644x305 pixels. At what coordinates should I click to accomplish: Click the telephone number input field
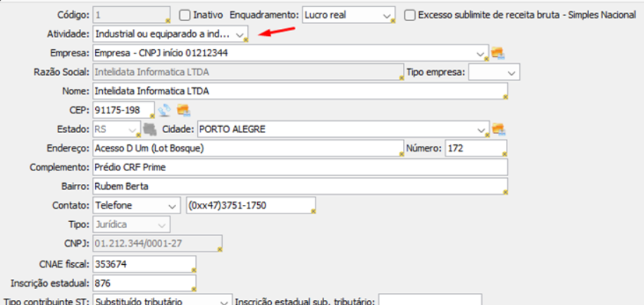click(x=249, y=205)
